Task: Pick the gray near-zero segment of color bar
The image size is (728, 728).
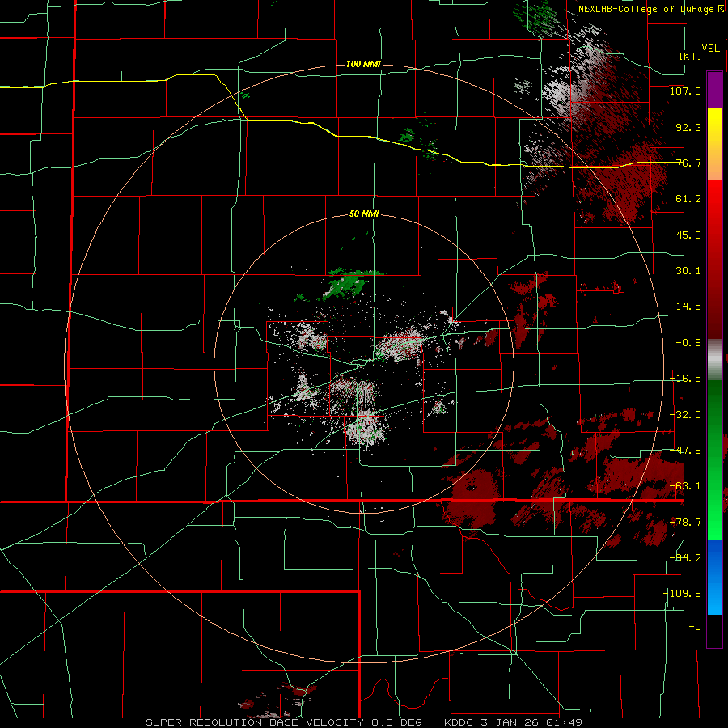Action: (714, 360)
